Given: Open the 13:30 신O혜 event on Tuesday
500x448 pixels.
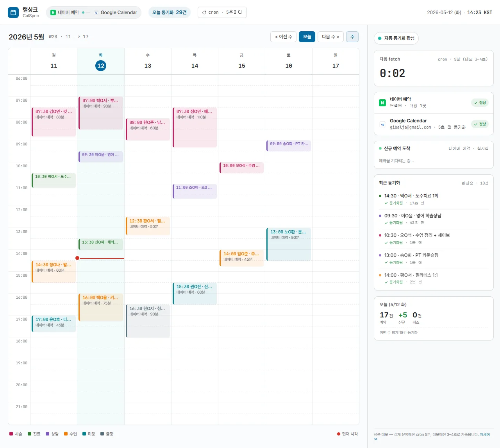Looking at the screenshot, I should [x=101, y=244].
